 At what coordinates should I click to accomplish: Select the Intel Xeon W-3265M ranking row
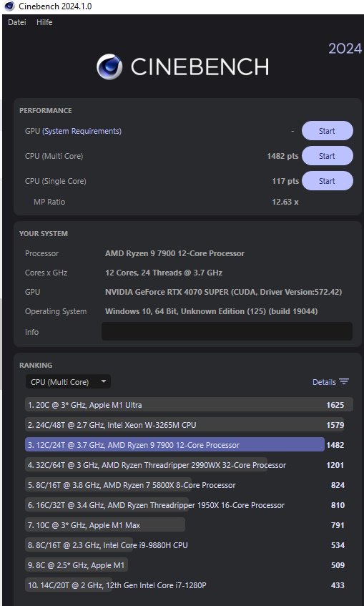tap(189, 425)
